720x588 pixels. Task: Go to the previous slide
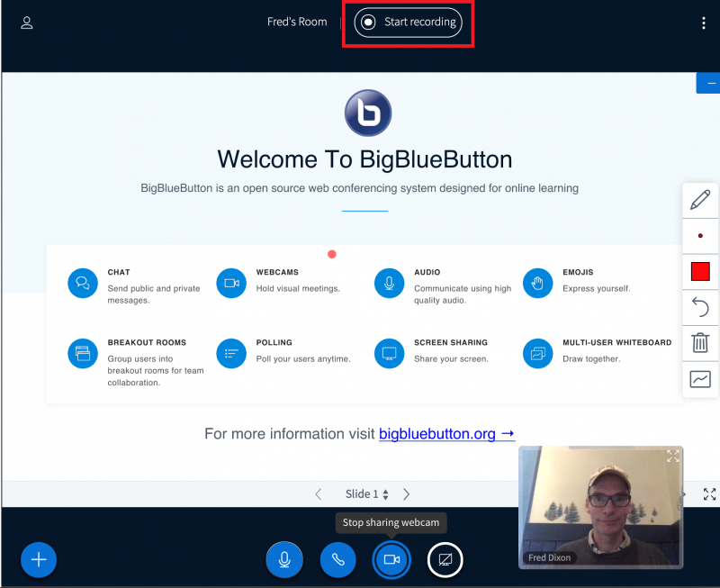pos(318,494)
